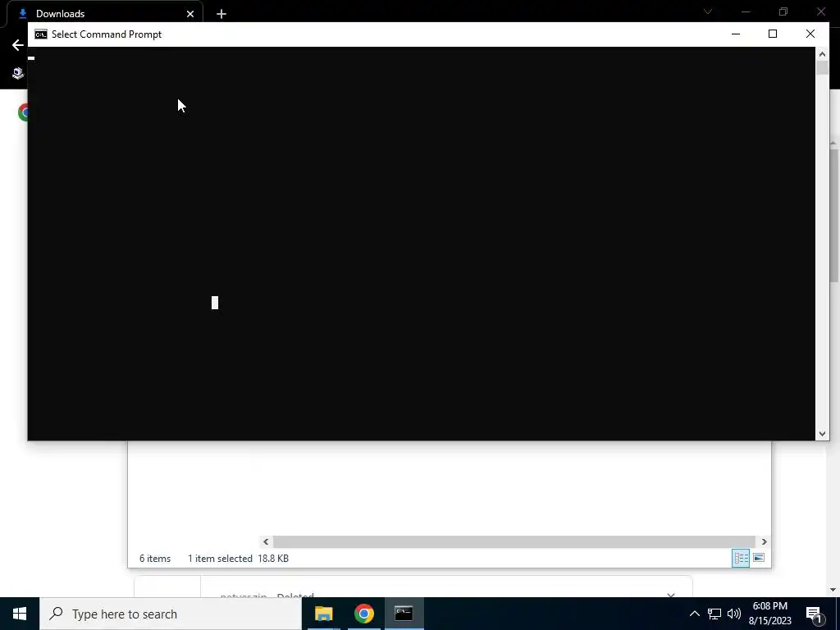Click the taskbar search box
The image size is (840, 630).
pos(171,614)
